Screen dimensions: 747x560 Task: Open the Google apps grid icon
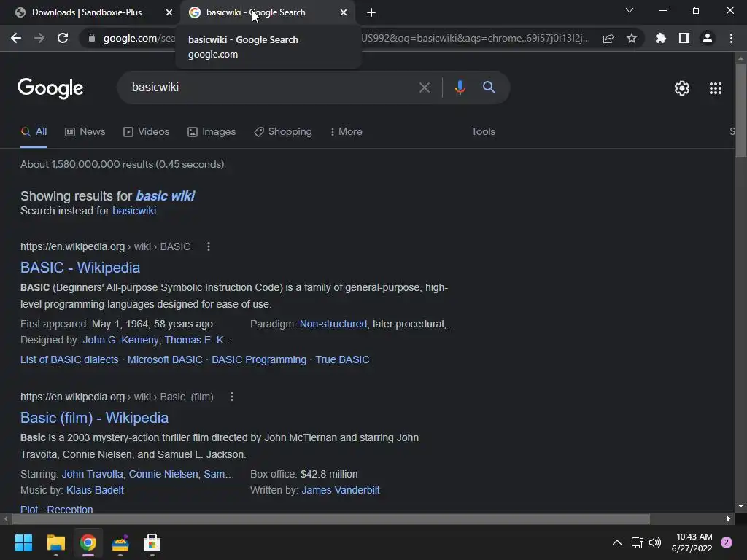coord(716,88)
